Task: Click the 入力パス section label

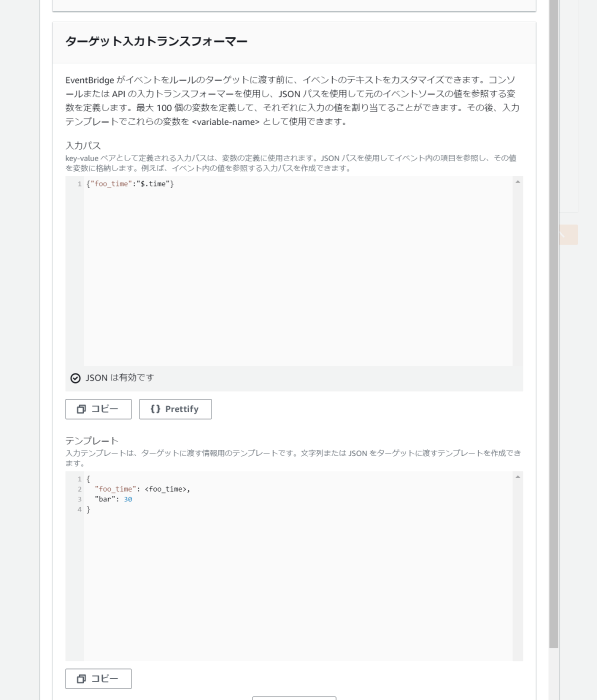Action: pyautogui.click(x=83, y=145)
